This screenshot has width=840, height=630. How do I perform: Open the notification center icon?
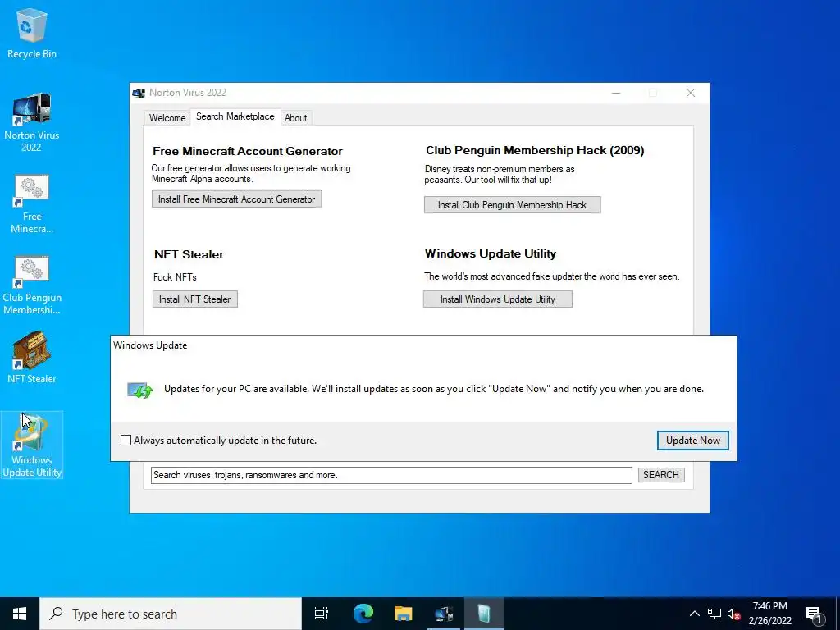pyautogui.click(x=814, y=615)
